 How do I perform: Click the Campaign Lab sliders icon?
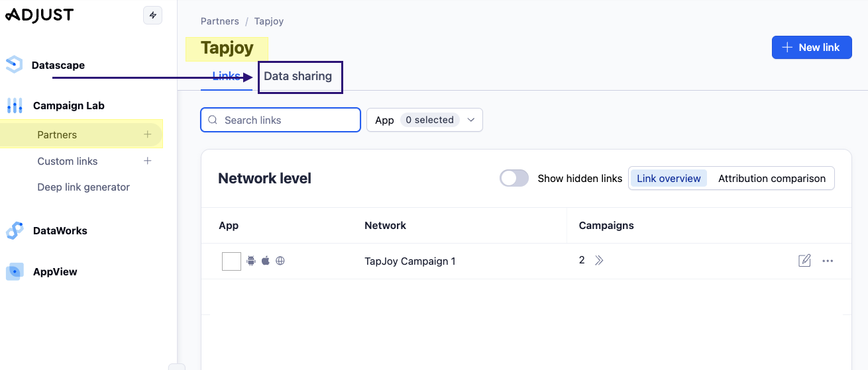[15, 105]
